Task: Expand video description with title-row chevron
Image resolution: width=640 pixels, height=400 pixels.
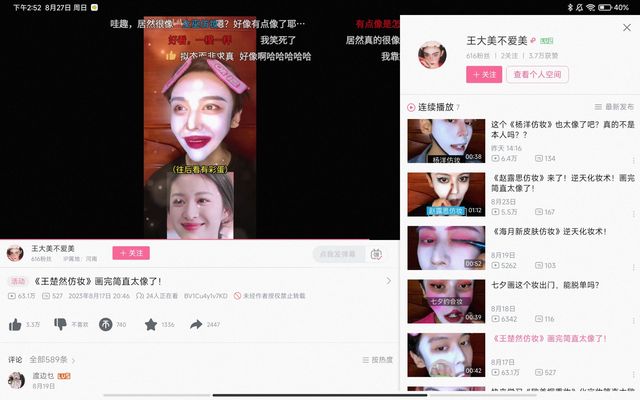Action: [x=389, y=281]
